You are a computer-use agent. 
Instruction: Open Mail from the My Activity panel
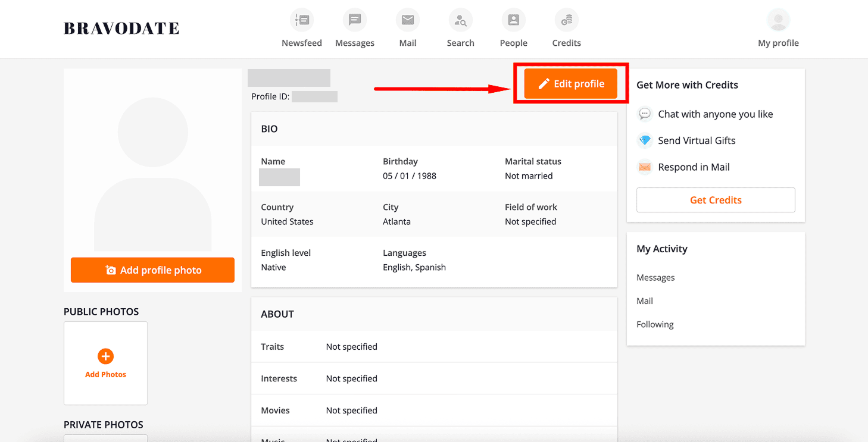click(645, 301)
